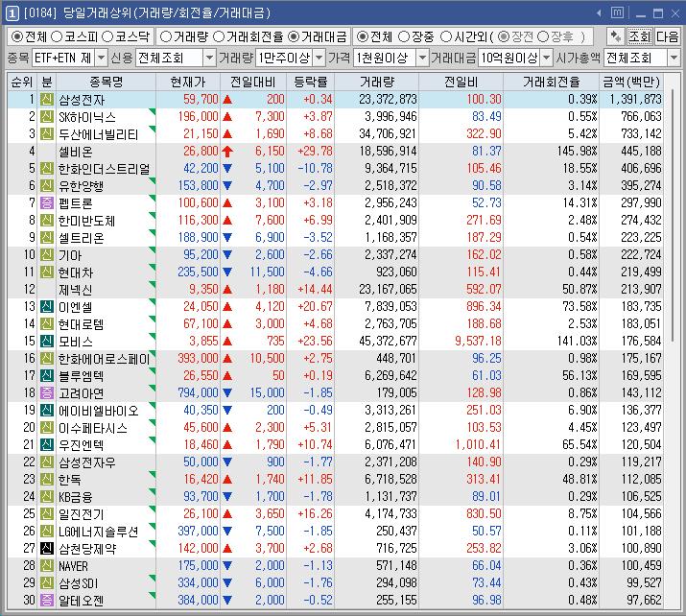Click the green corner marker on 기아 row
The height and width of the screenshot is (616, 686).
tap(153, 249)
